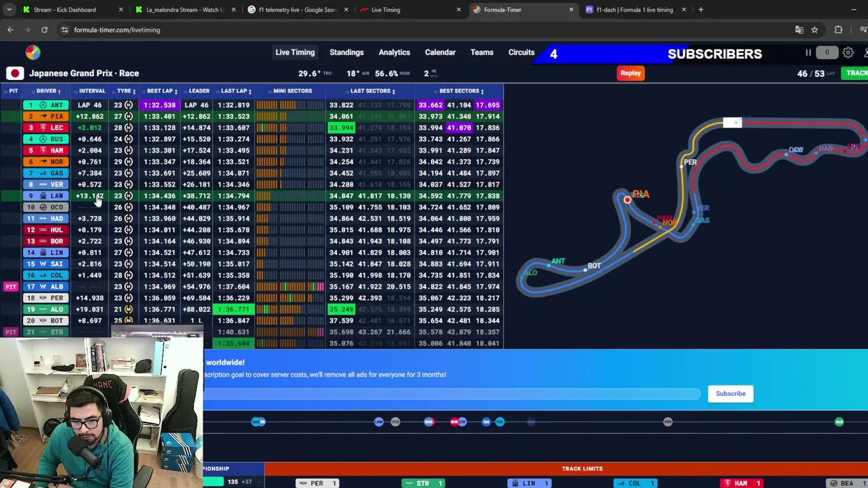Open the Calendar nav tab
This screenshot has height=488, width=868.
pos(440,52)
